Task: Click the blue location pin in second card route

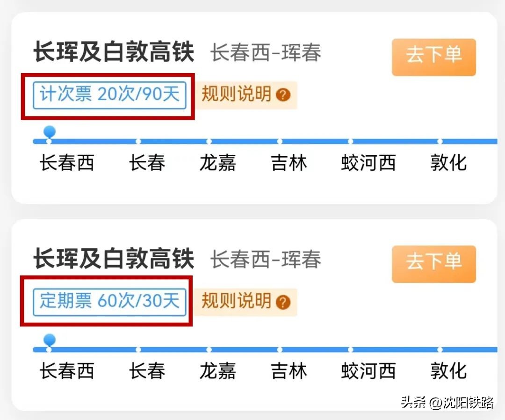Action: (x=48, y=339)
